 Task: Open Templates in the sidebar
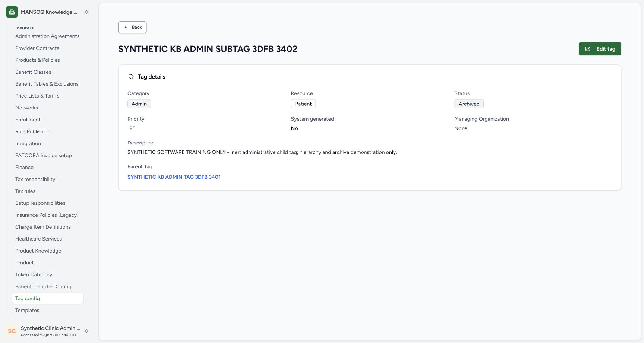pos(27,310)
